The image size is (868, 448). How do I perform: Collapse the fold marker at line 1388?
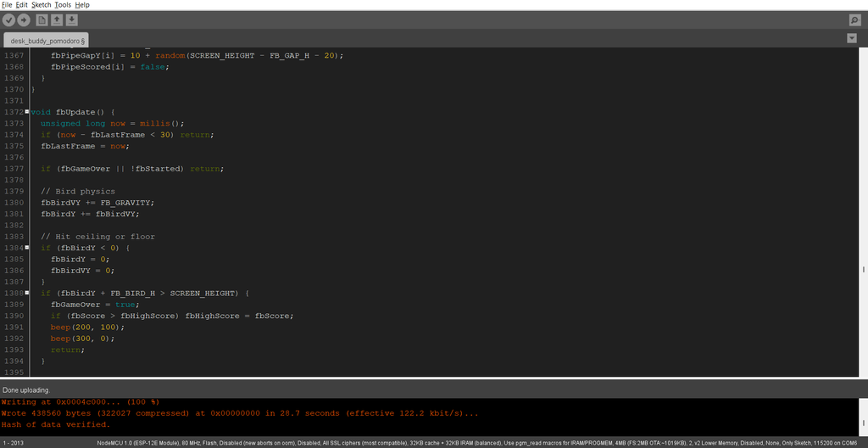coord(27,293)
